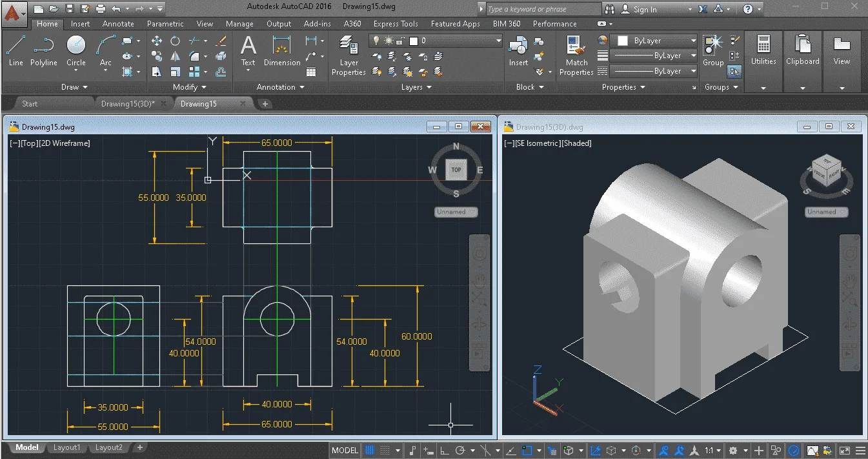Select the Circle tool
This screenshot has height=459, width=868.
pyautogui.click(x=76, y=51)
